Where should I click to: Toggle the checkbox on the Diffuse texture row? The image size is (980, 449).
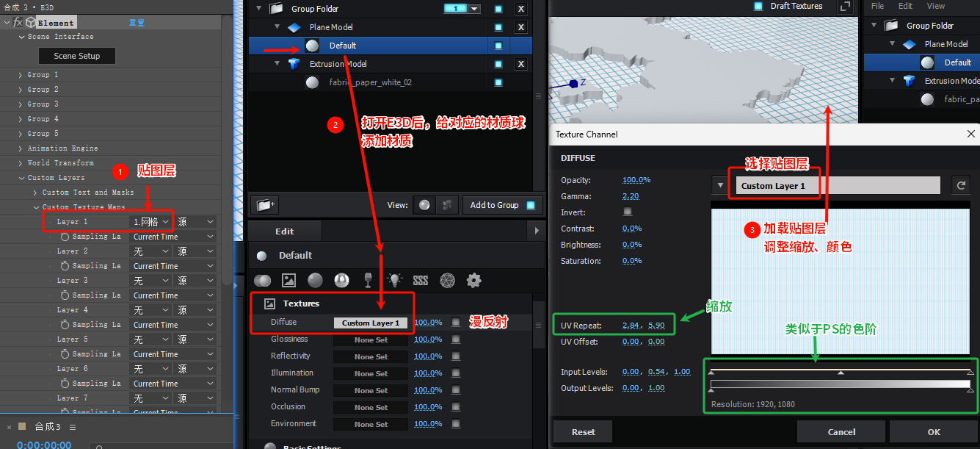(x=456, y=322)
